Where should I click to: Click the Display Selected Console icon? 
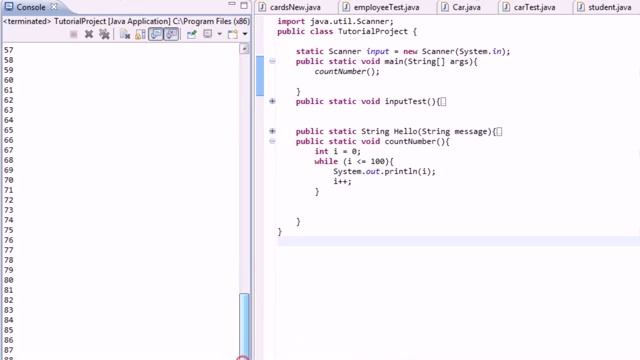point(208,34)
